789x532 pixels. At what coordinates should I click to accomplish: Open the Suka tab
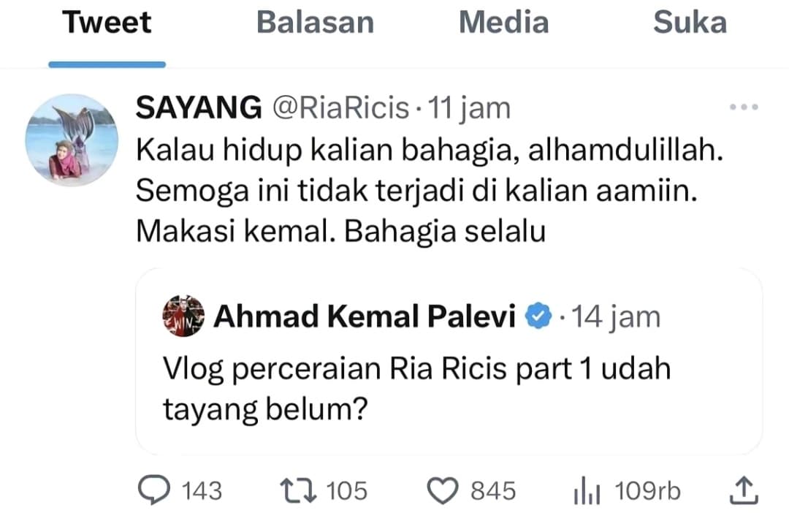coord(690,23)
